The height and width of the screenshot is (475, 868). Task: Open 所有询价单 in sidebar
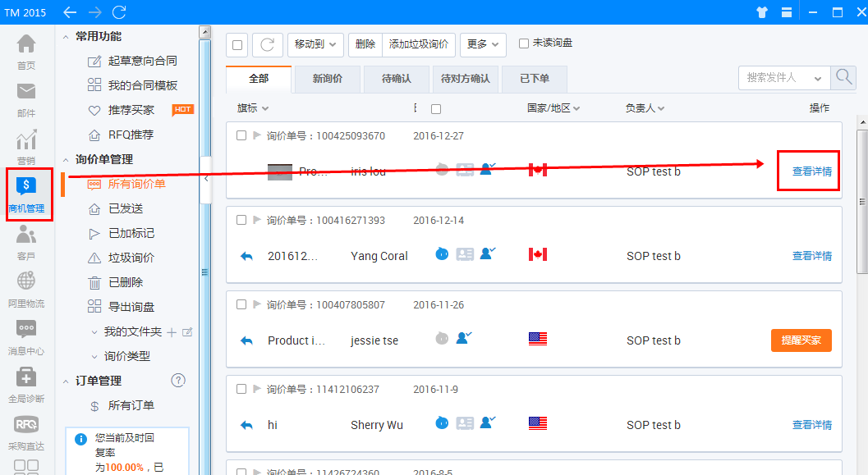coord(137,184)
